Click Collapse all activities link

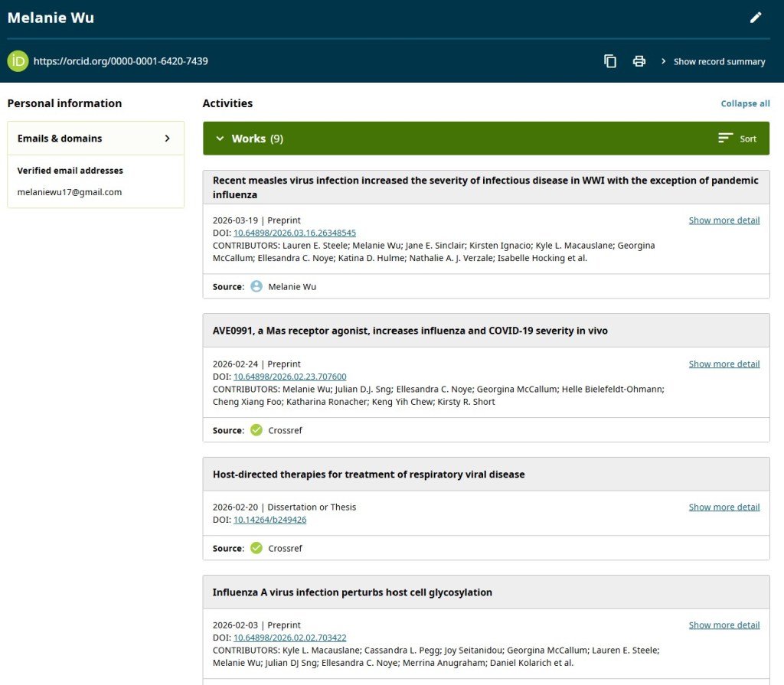(745, 103)
